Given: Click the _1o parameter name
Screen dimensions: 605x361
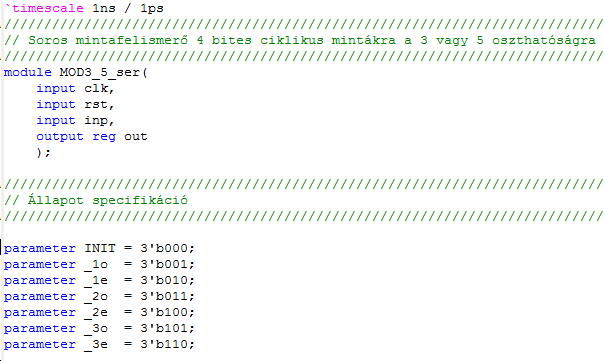Looking at the screenshot, I should pos(96,265).
